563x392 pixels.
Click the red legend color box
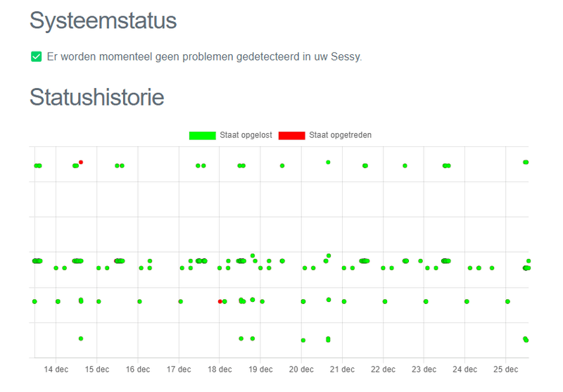pos(292,135)
